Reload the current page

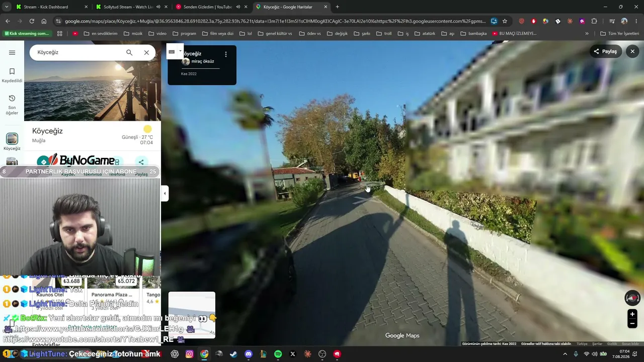32,21
